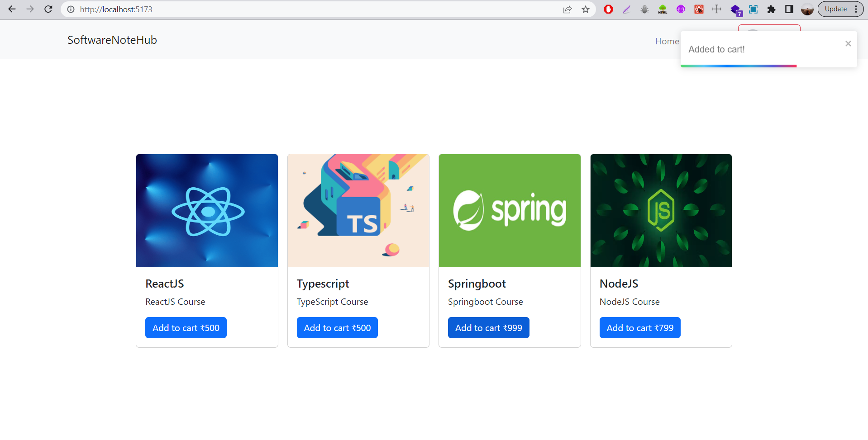Click the Added to cart! notification text
Viewport: 868px width, 440px height.
pos(716,49)
